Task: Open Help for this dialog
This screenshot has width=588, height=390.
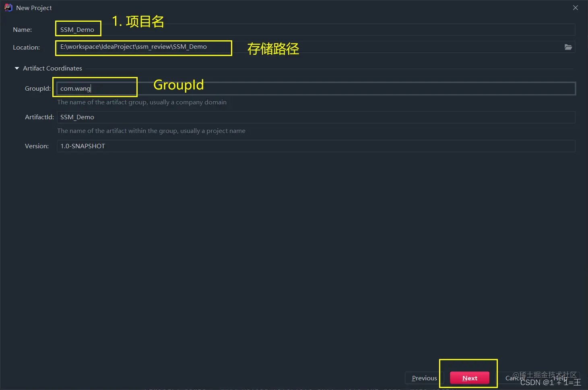Action: pos(560,378)
